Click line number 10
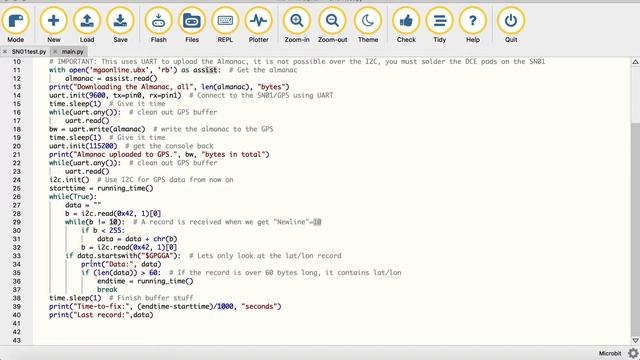 click(16, 62)
